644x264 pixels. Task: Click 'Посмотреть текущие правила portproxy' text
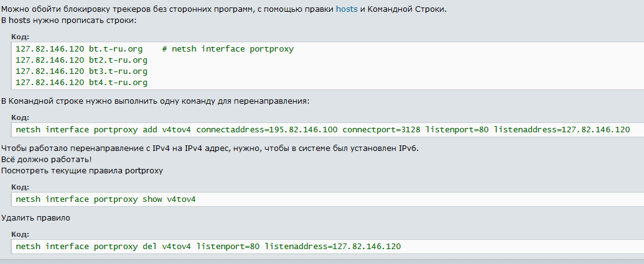click(82, 171)
